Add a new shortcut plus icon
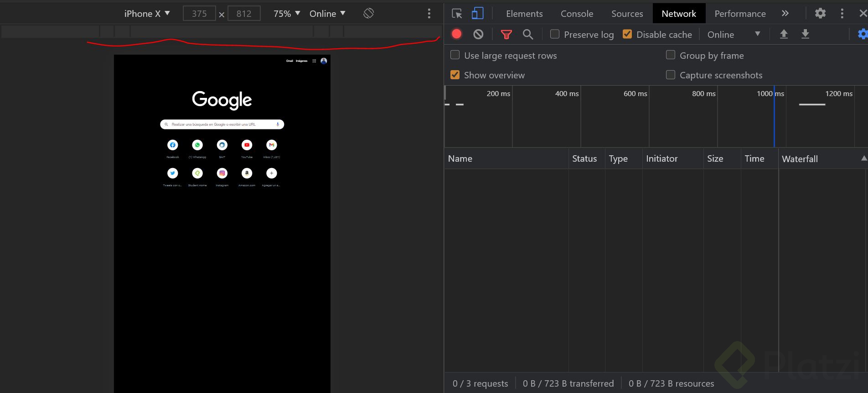The image size is (868, 393). (271, 174)
